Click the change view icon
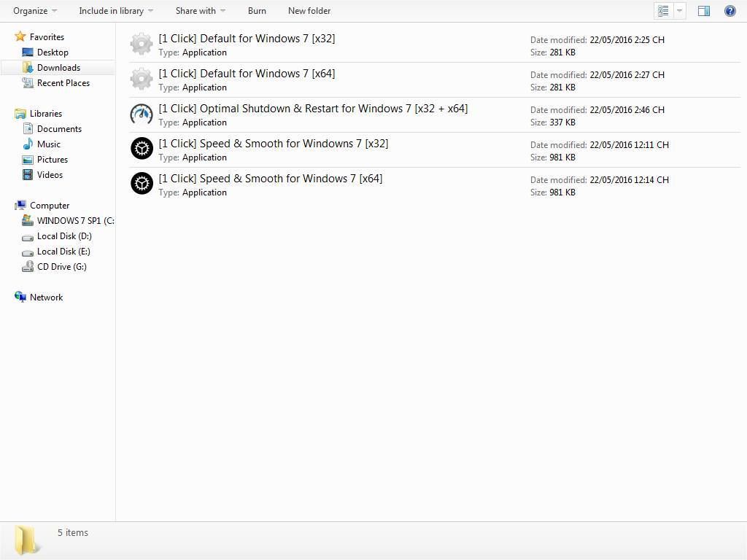747x560 pixels. pyautogui.click(x=663, y=11)
